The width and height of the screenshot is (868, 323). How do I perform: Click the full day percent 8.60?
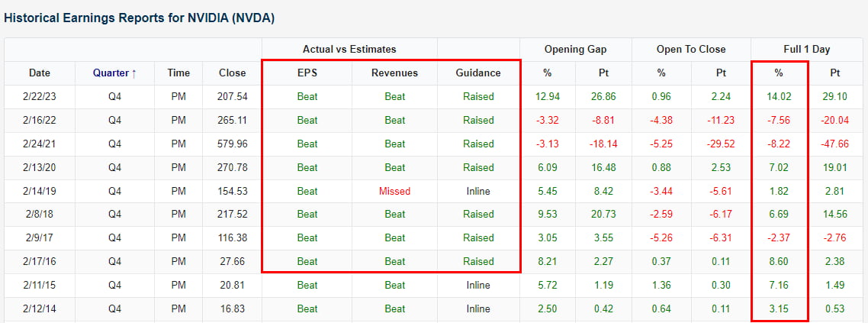tap(779, 261)
